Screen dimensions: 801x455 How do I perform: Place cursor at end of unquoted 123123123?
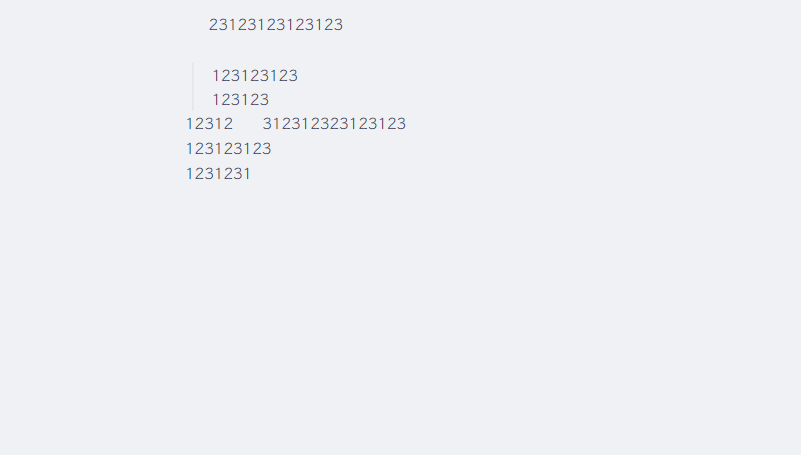tap(272, 149)
